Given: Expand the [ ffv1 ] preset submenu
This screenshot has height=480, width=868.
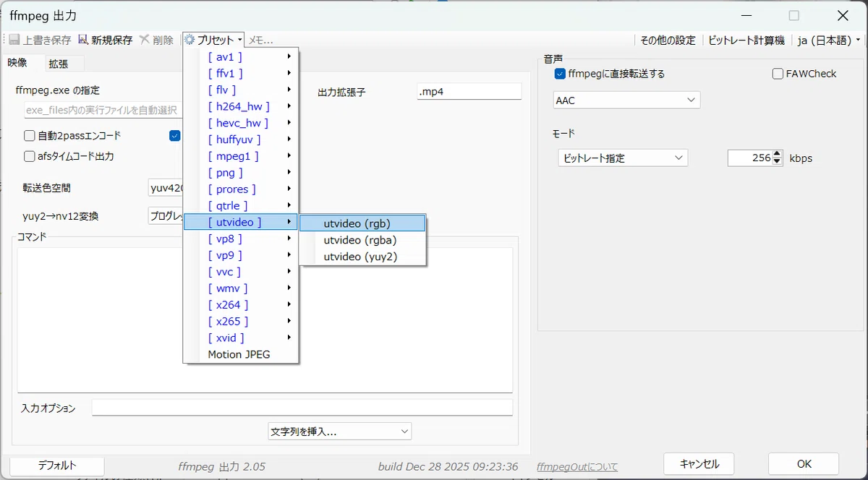Looking at the screenshot, I should 241,73.
